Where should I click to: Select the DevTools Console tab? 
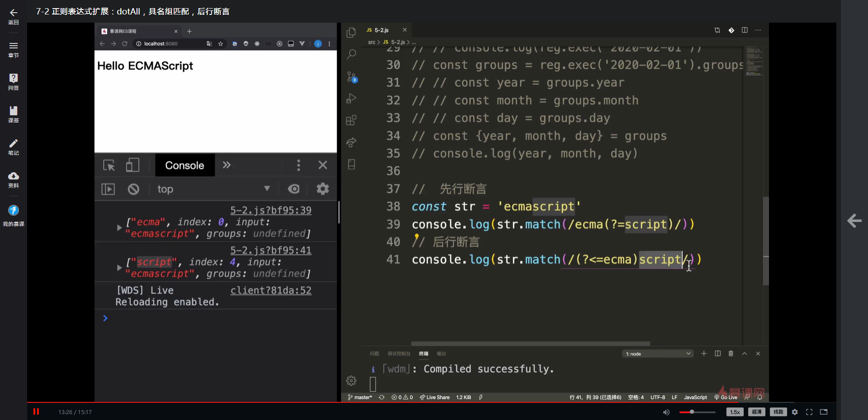point(184,165)
